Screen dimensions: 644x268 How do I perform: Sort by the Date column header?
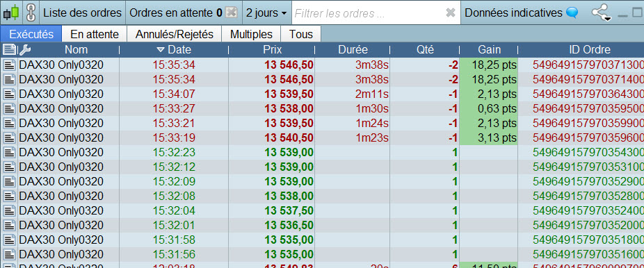pos(174,50)
